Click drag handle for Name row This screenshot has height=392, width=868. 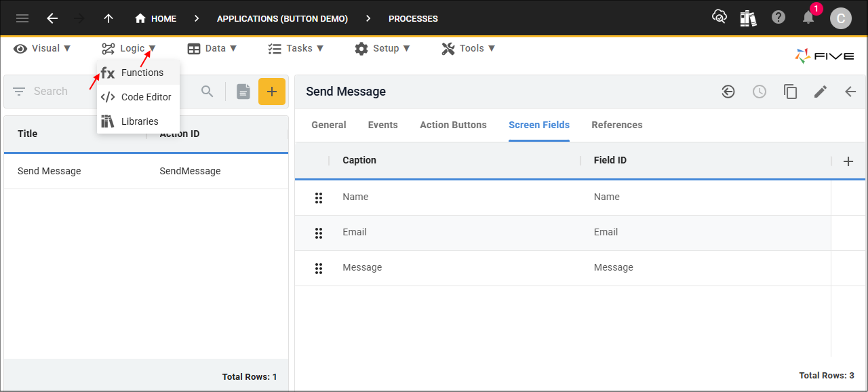319,197
